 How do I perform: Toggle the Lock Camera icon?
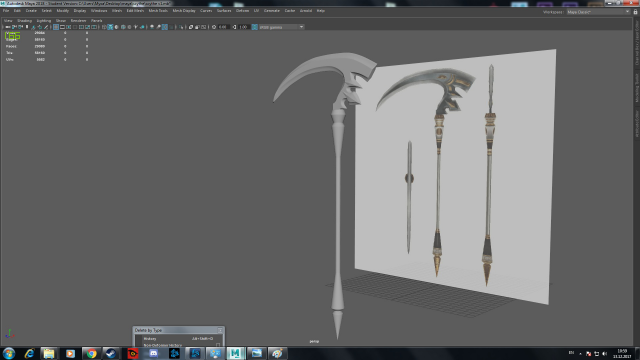pyautogui.click(x=14, y=27)
